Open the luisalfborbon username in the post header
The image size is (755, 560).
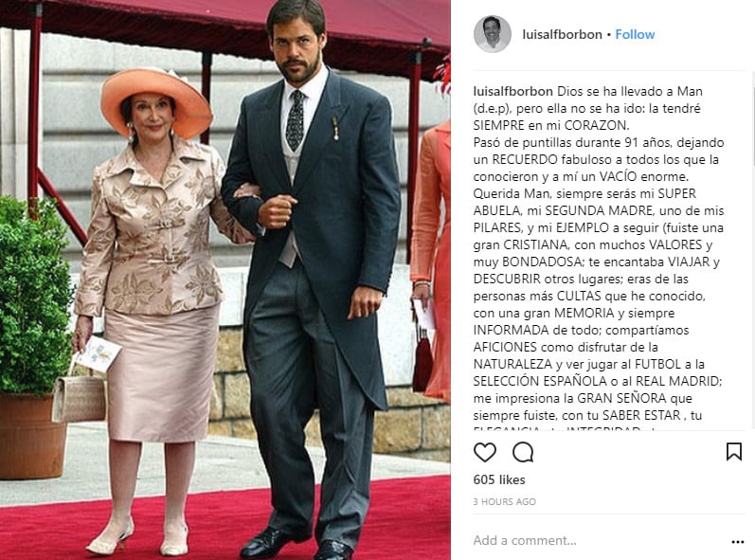coord(562,35)
